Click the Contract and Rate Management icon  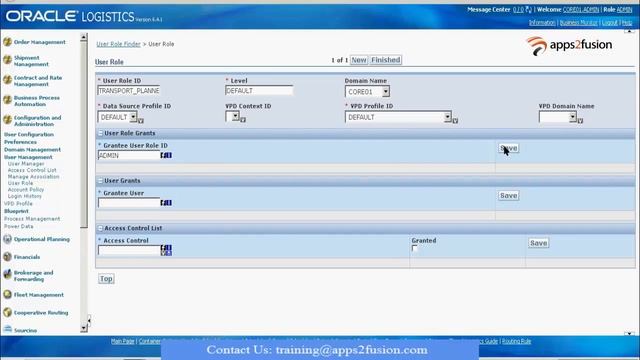pyautogui.click(x=7, y=80)
